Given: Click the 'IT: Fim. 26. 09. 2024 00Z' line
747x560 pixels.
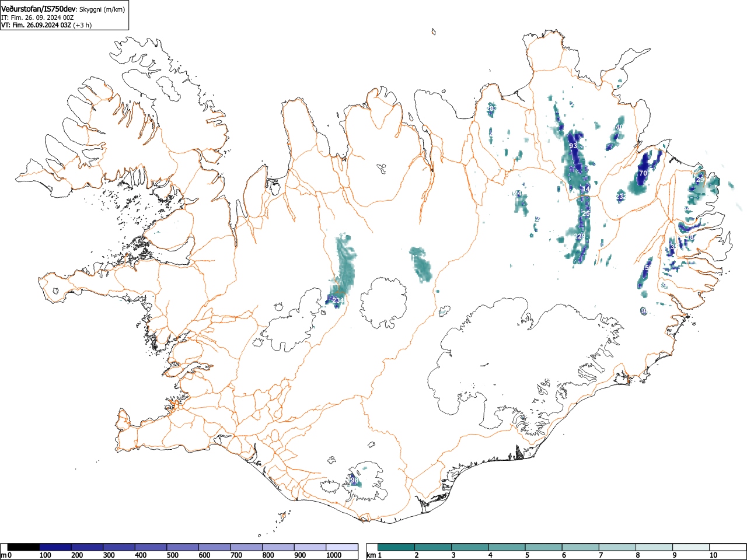Looking at the screenshot, I should (37, 17).
